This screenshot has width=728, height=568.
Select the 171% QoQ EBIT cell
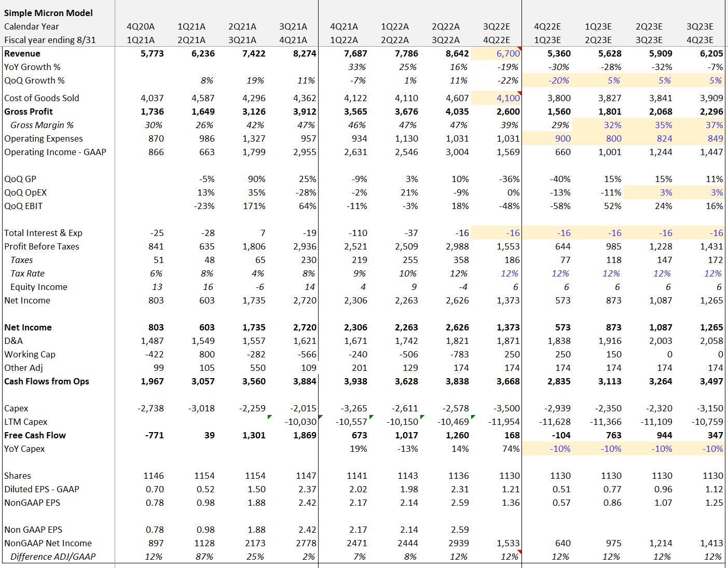[x=254, y=206]
